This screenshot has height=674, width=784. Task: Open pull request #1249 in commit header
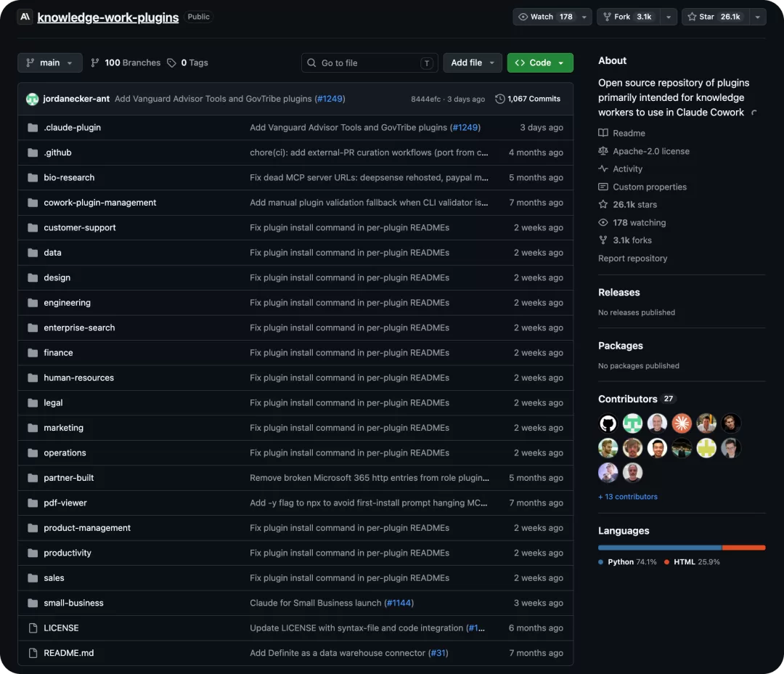tap(330, 99)
